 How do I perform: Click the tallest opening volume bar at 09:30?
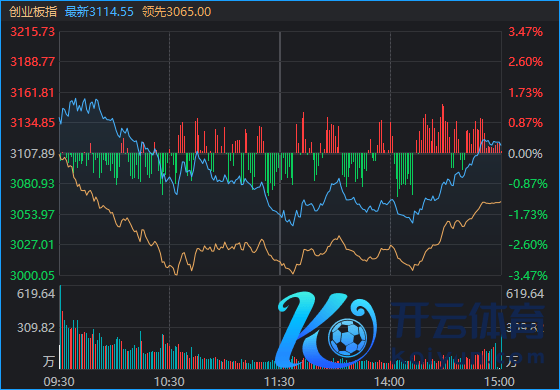pyautogui.click(x=60, y=327)
